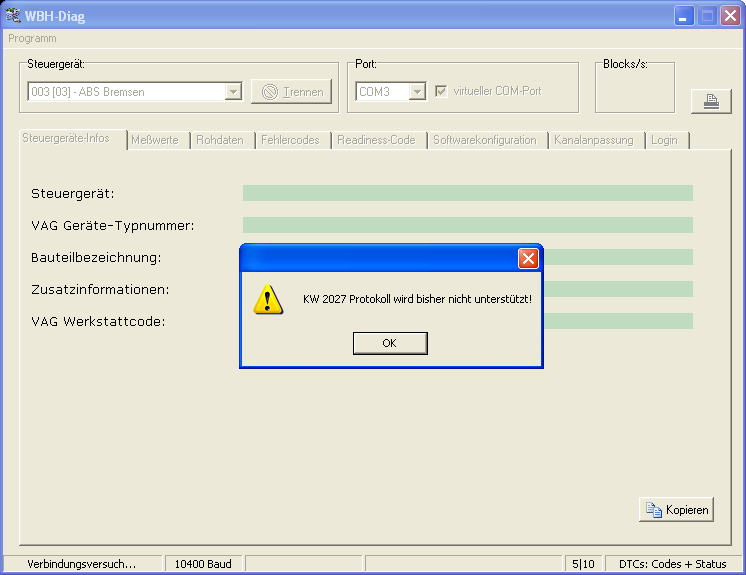Expand the Steuergerät dropdown list
Screen dimensions: 746x575
(x=233, y=92)
